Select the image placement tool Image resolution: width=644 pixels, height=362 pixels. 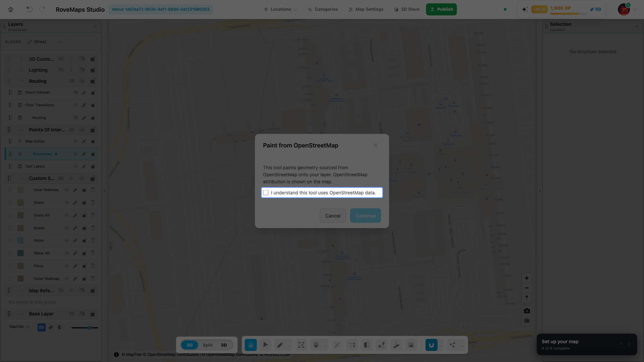pyautogui.click(x=411, y=345)
